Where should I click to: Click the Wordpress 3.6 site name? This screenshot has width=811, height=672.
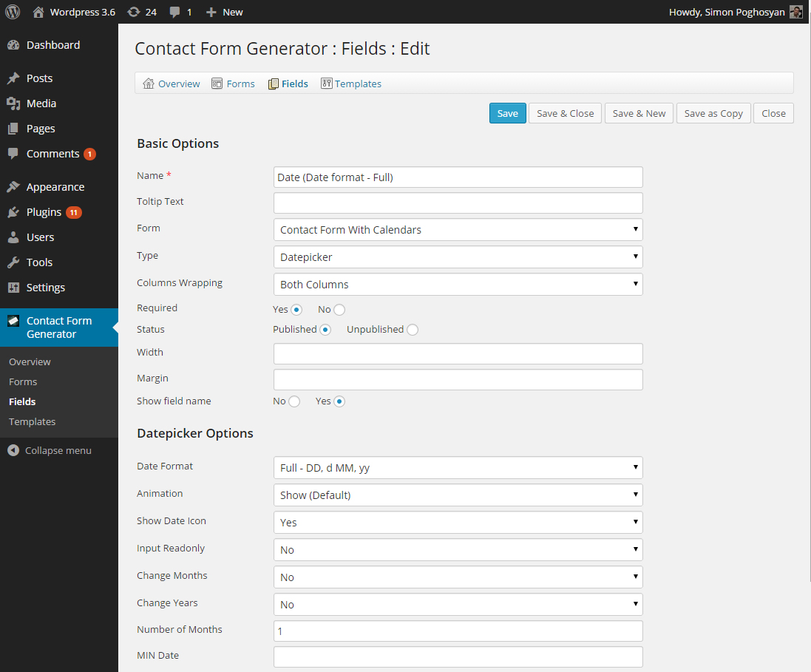pyautogui.click(x=82, y=12)
